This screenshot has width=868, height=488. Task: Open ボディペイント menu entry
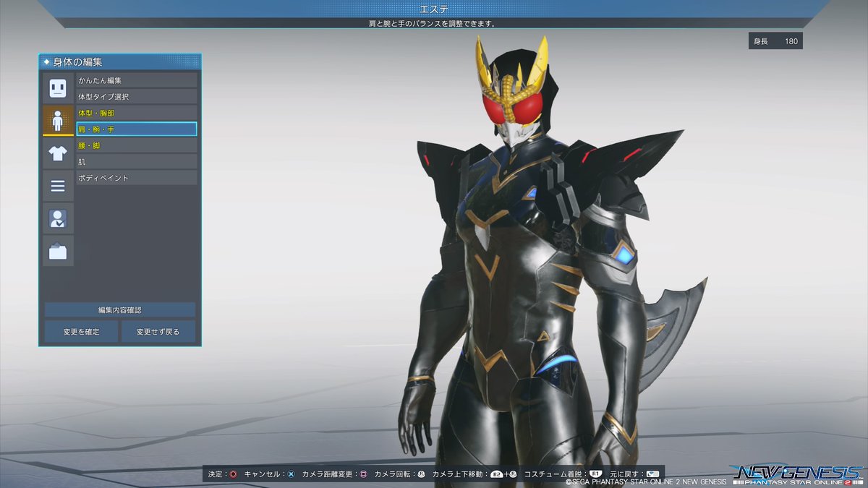137,178
